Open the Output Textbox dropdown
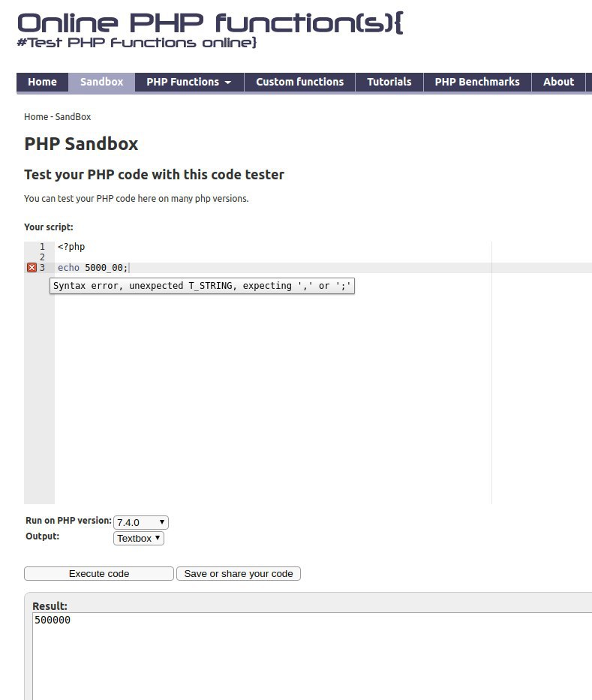Image resolution: width=592 pixels, height=700 pixels. [139, 539]
